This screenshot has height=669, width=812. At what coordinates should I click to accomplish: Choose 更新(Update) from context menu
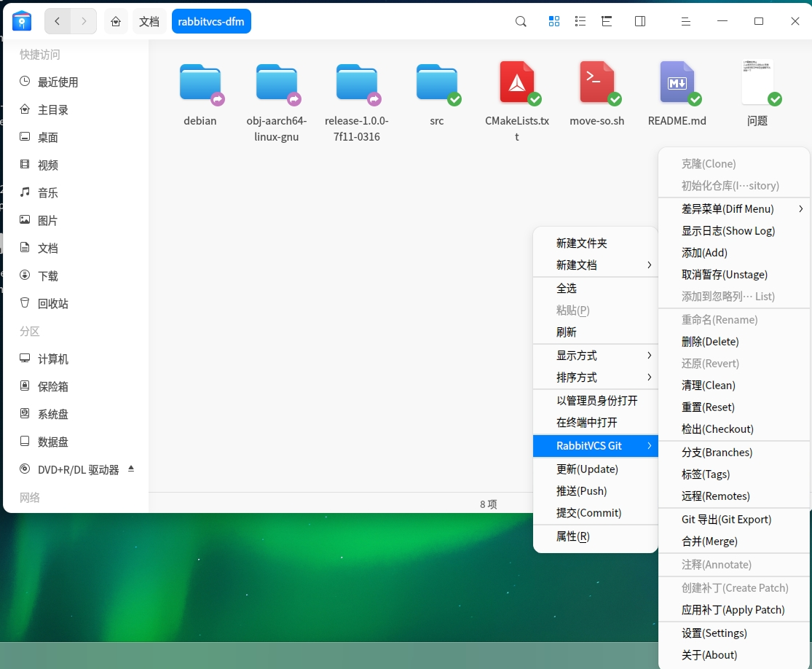(x=596, y=469)
